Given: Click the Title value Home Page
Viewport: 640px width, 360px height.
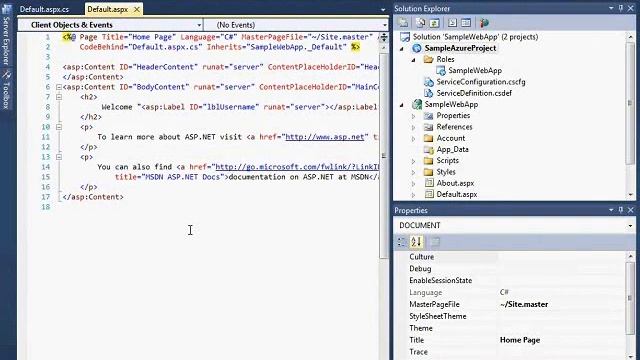Looking at the screenshot, I should (x=520, y=340).
